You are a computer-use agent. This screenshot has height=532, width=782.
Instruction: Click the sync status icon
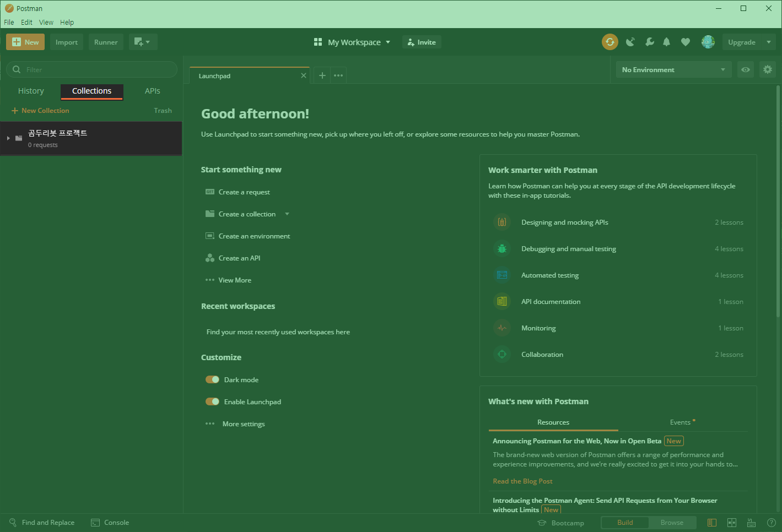(610, 42)
